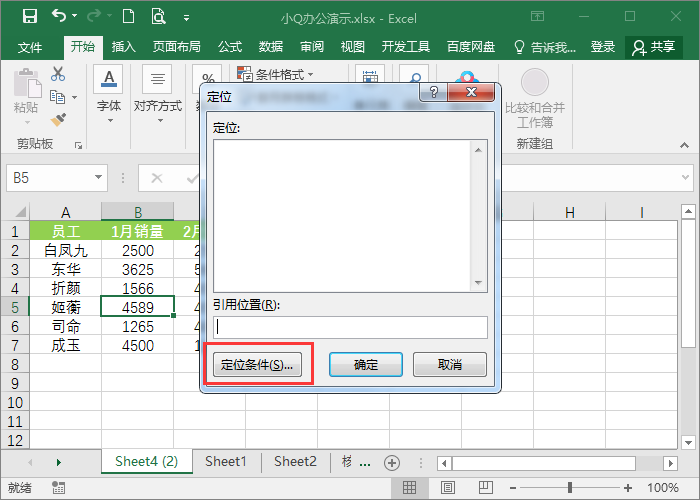Click the dialog help question mark button
700x500 pixels.
(x=433, y=92)
